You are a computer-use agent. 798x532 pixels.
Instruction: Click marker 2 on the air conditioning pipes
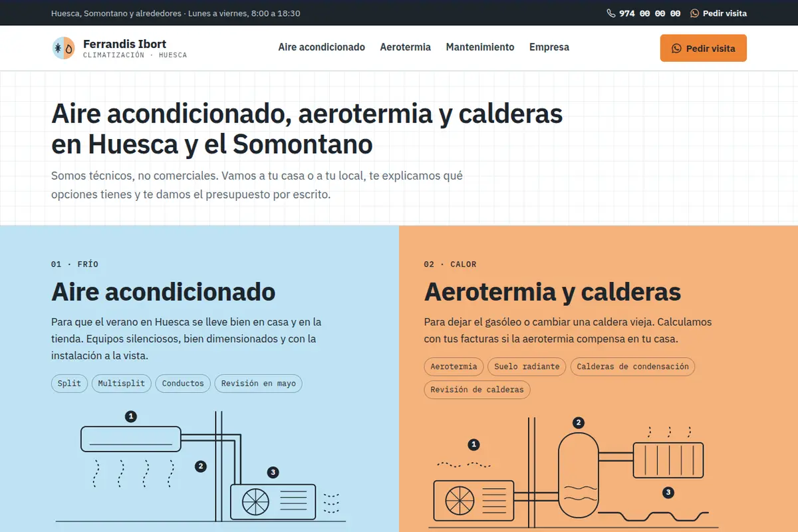[x=201, y=466]
